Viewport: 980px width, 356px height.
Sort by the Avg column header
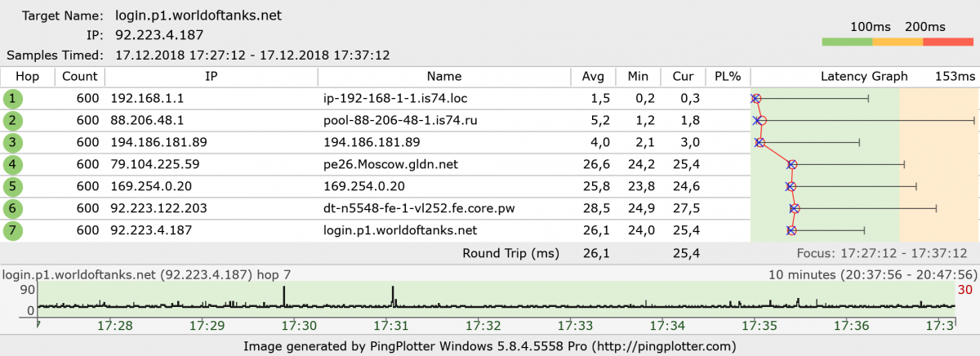tap(593, 77)
